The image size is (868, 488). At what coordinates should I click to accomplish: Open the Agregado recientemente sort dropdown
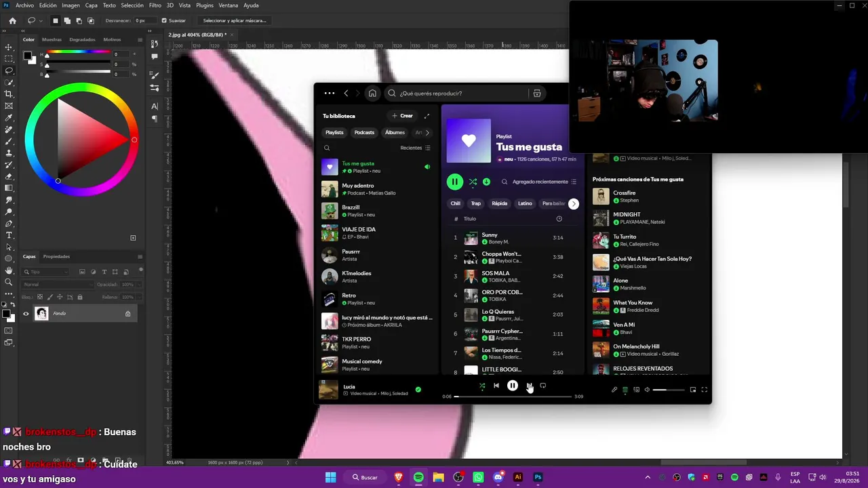click(x=545, y=182)
